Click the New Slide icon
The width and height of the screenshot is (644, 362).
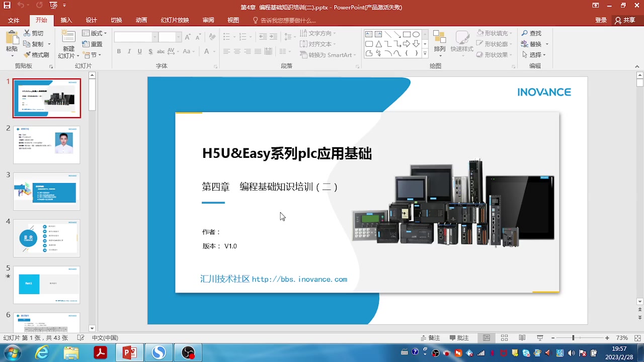pyautogui.click(x=68, y=37)
